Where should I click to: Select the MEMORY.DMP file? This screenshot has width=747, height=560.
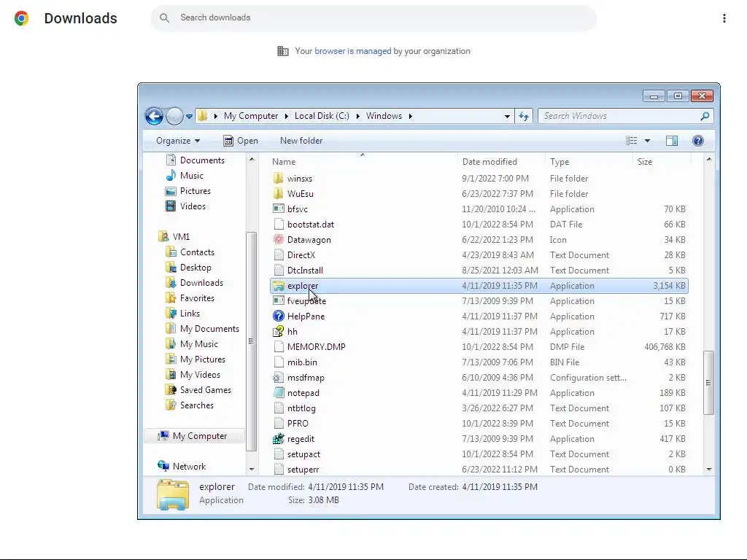pyautogui.click(x=317, y=346)
